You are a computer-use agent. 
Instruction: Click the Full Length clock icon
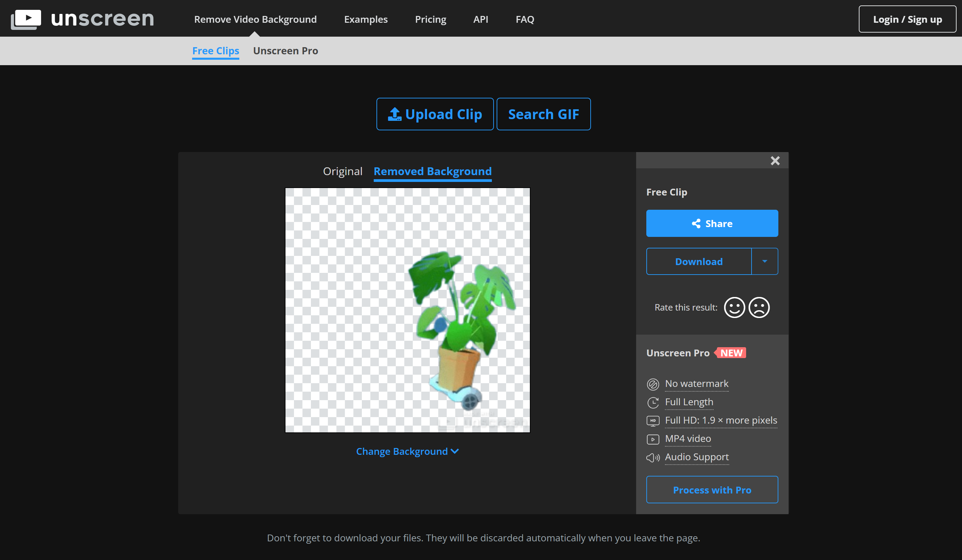653,402
